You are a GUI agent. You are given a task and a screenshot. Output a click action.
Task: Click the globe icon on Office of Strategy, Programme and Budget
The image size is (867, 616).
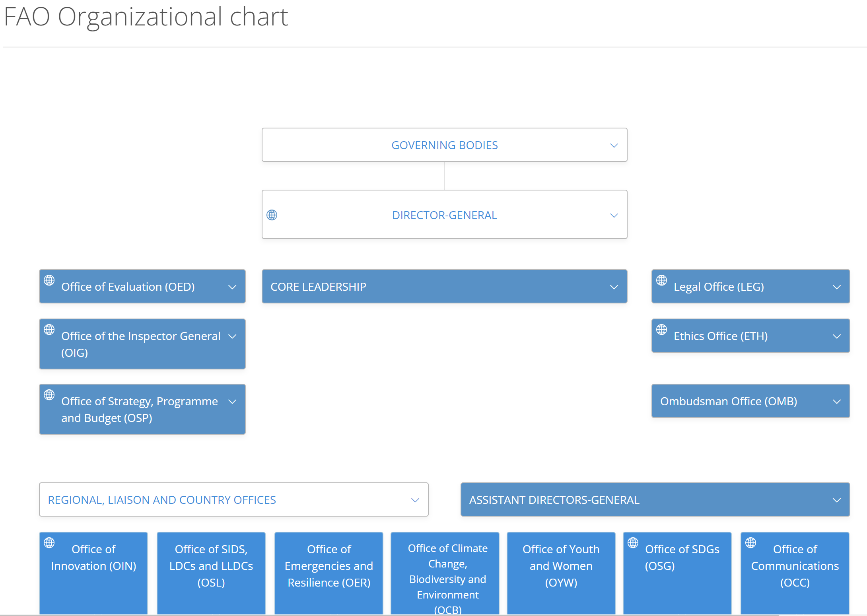[x=49, y=395]
